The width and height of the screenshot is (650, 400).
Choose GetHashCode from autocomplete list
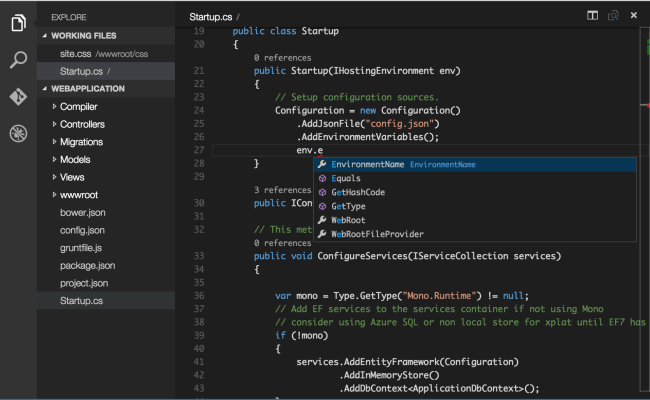[475, 192]
